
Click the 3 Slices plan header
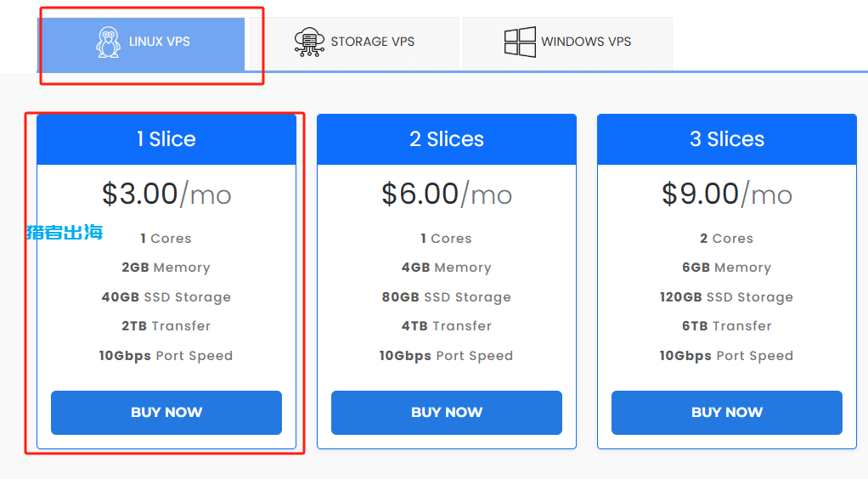[x=727, y=139]
